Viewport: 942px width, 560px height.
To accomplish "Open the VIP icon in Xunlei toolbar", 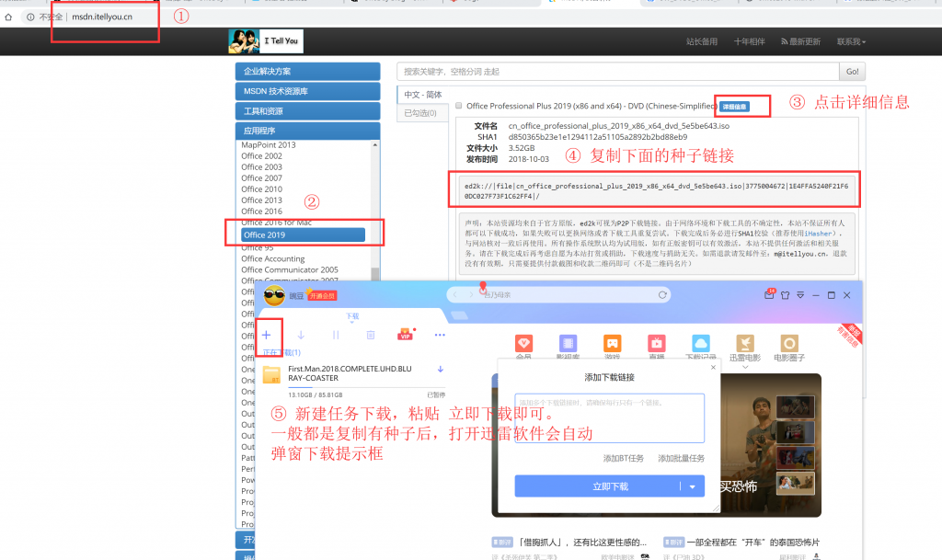I will 406,335.
